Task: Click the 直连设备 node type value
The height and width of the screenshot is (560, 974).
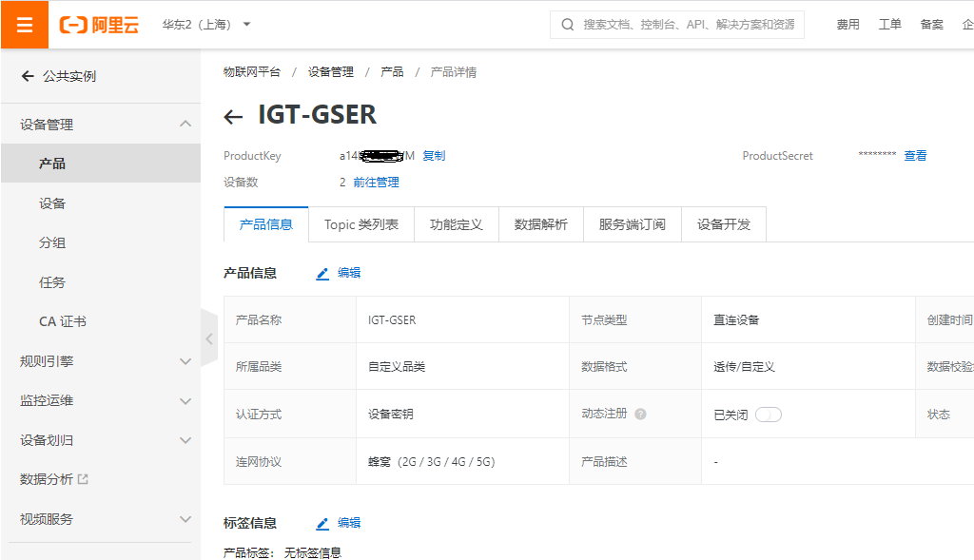Action: 736,319
